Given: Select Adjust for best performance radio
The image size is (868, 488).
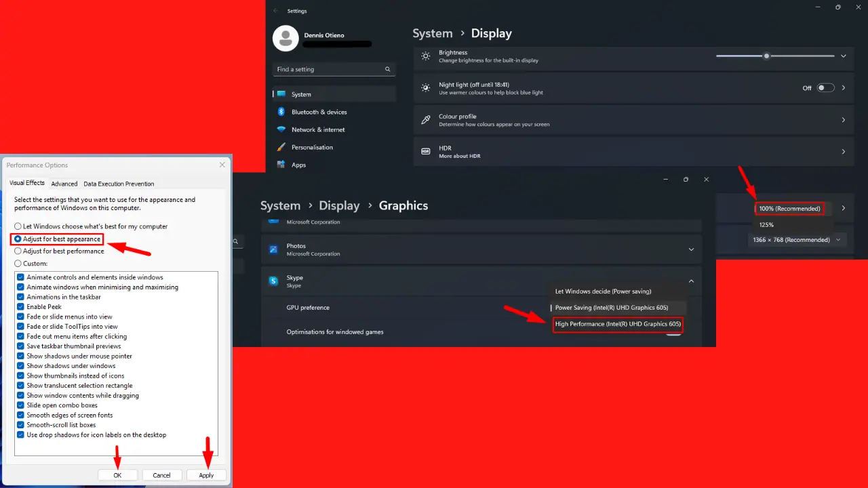Looking at the screenshot, I should click(x=18, y=251).
